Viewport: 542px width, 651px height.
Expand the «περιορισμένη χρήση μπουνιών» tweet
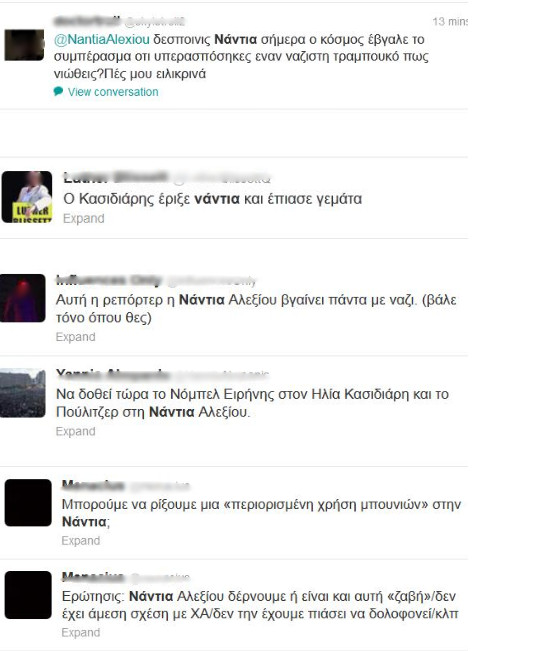coord(81,541)
